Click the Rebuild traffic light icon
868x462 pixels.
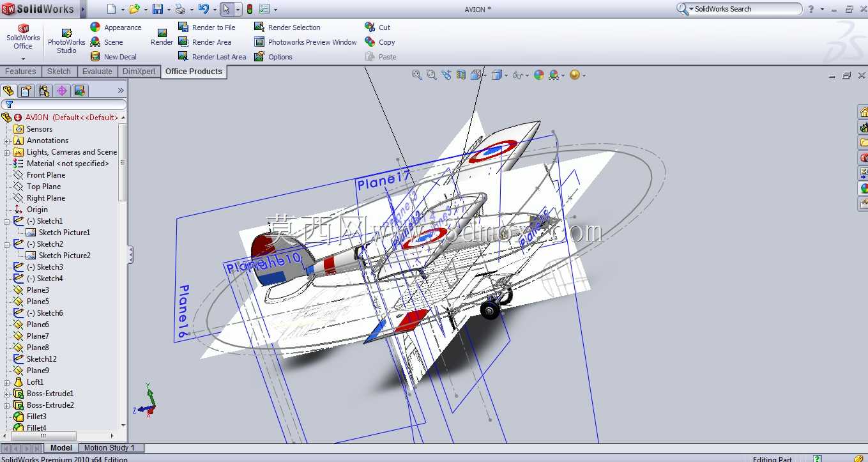[x=250, y=9]
